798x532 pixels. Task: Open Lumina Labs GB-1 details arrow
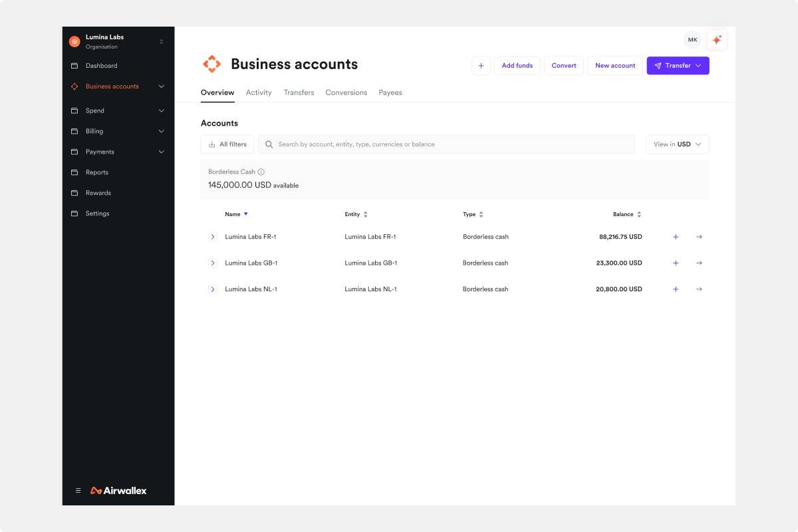coord(699,263)
